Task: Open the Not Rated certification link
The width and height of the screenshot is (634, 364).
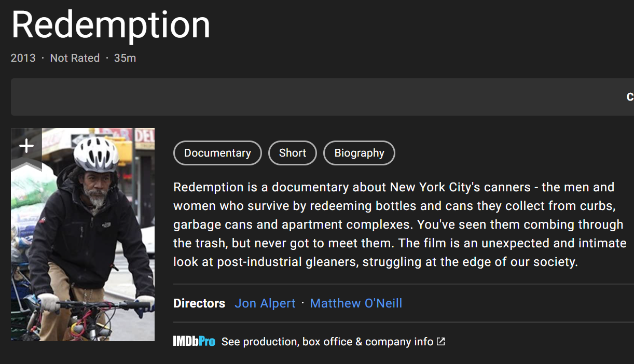Action: [x=75, y=58]
